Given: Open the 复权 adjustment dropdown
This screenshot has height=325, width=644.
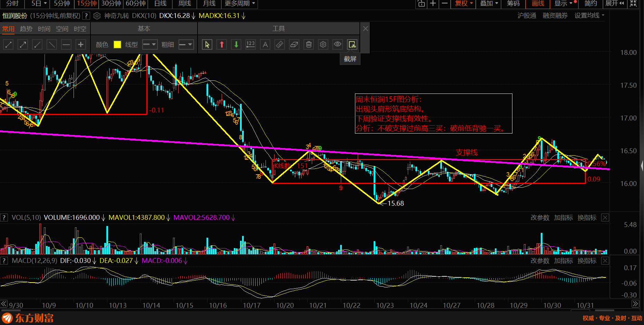Looking at the screenshot, I should point(464,4).
